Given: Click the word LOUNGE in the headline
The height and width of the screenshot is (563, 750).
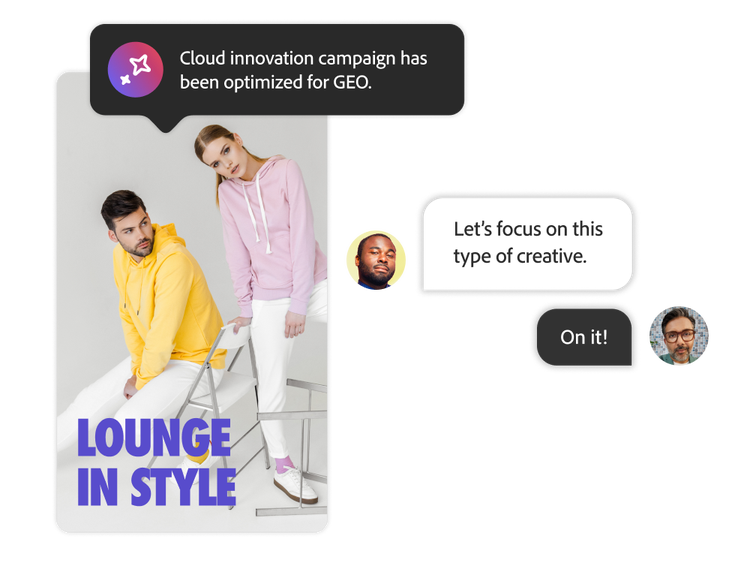Looking at the screenshot, I should point(154,438).
